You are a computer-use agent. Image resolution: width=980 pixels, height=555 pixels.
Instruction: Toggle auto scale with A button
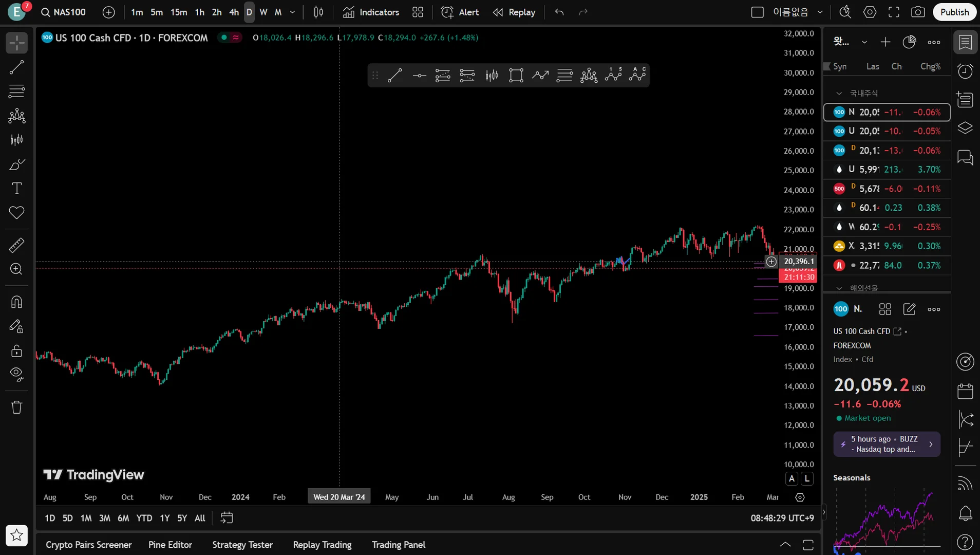point(792,479)
